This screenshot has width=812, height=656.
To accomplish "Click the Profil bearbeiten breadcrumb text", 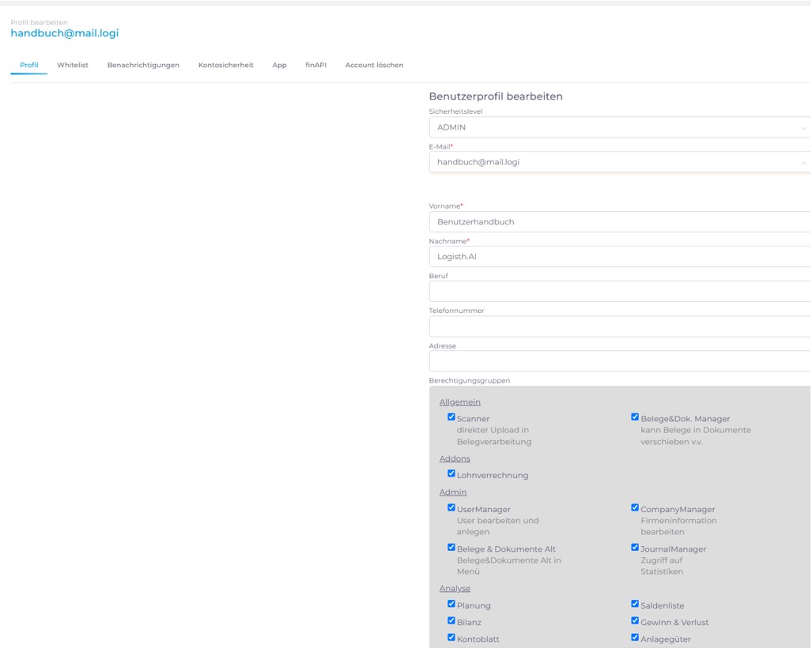I will (39, 22).
